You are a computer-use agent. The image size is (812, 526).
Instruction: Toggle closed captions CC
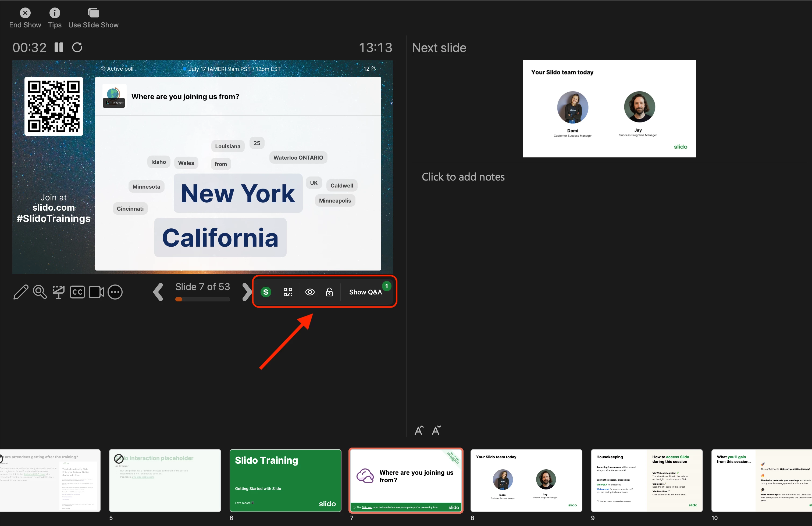(x=77, y=292)
